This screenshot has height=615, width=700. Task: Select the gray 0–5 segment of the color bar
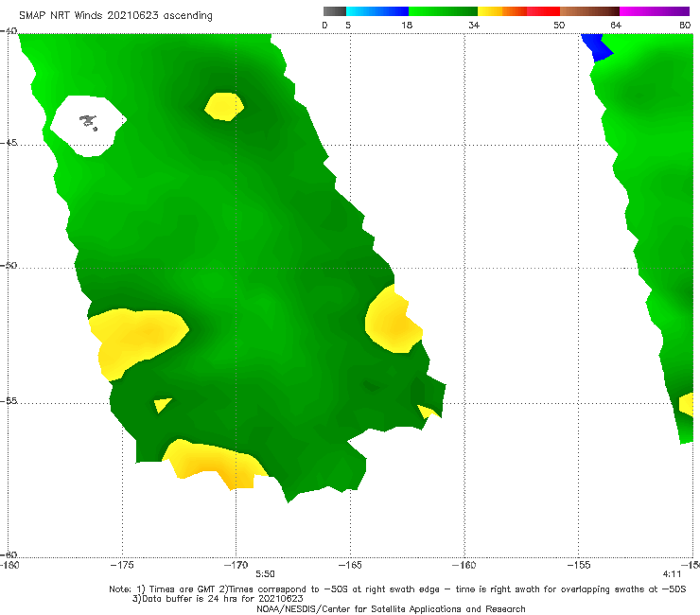[335, 11]
